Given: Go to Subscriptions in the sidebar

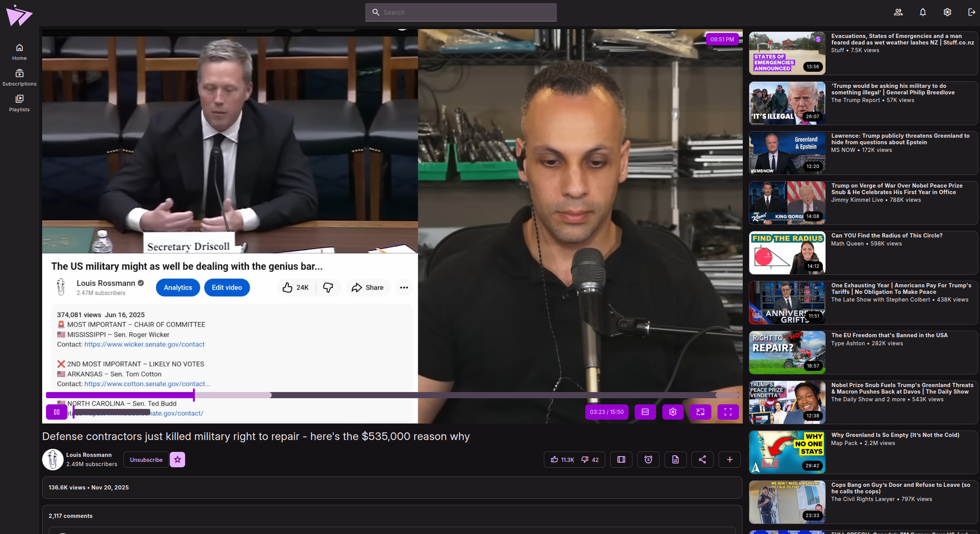Looking at the screenshot, I should [x=19, y=77].
